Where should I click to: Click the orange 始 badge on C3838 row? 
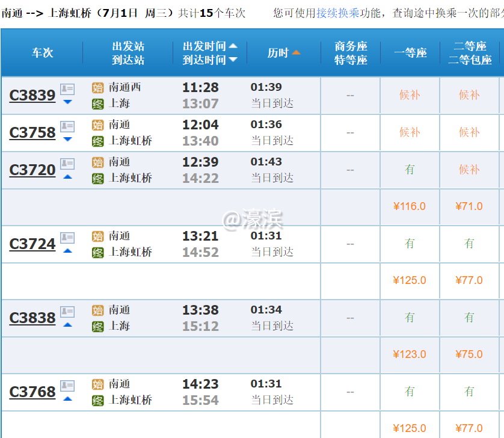[x=97, y=310]
